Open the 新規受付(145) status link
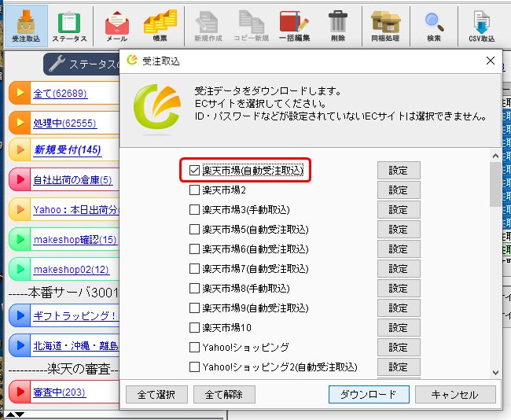Viewport: 511px width, 420px height. click(x=68, y=150)
